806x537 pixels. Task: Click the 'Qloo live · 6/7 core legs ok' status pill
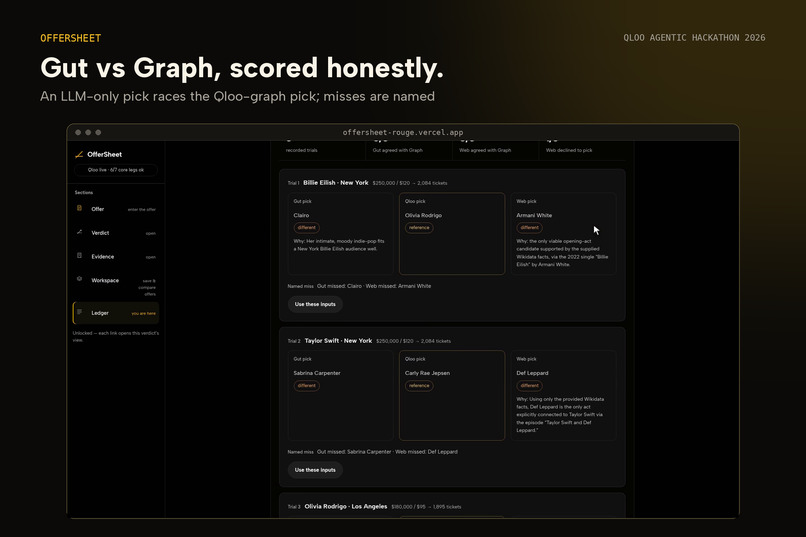click(116, 170)
